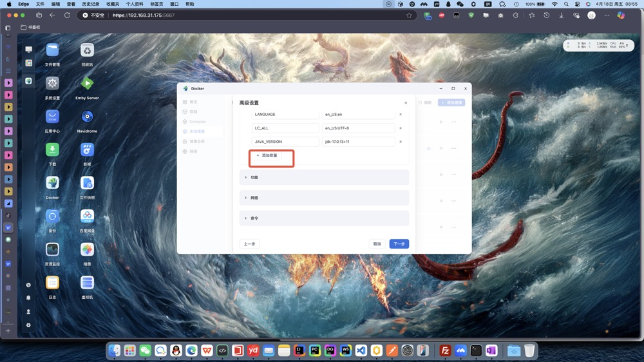Select Compose in Docker sidebar

coord(198,122)
